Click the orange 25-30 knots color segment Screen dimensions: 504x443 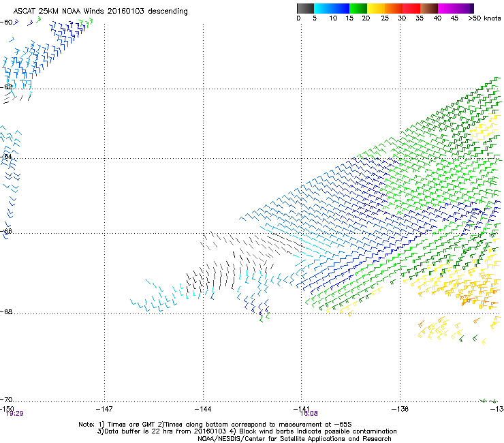pos(394,8)
